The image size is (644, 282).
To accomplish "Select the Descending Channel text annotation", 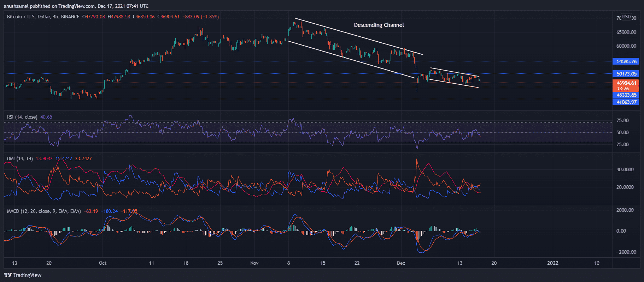I will 379,25.
